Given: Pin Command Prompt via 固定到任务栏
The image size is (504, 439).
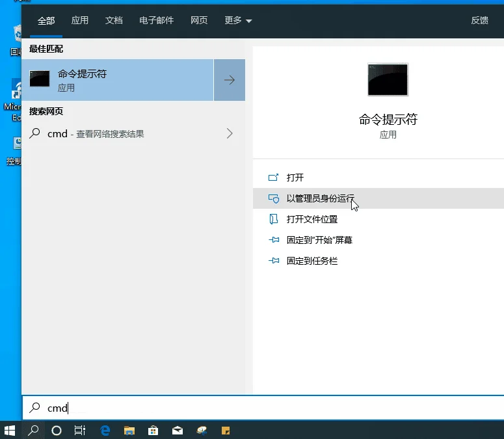Looking at the screenshot, I should 312,261.
